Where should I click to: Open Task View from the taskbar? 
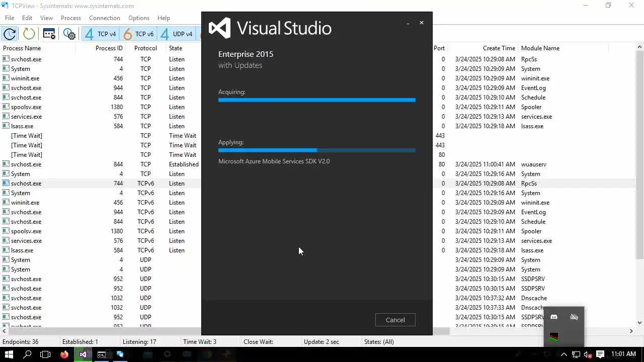[x=45, y=354]
